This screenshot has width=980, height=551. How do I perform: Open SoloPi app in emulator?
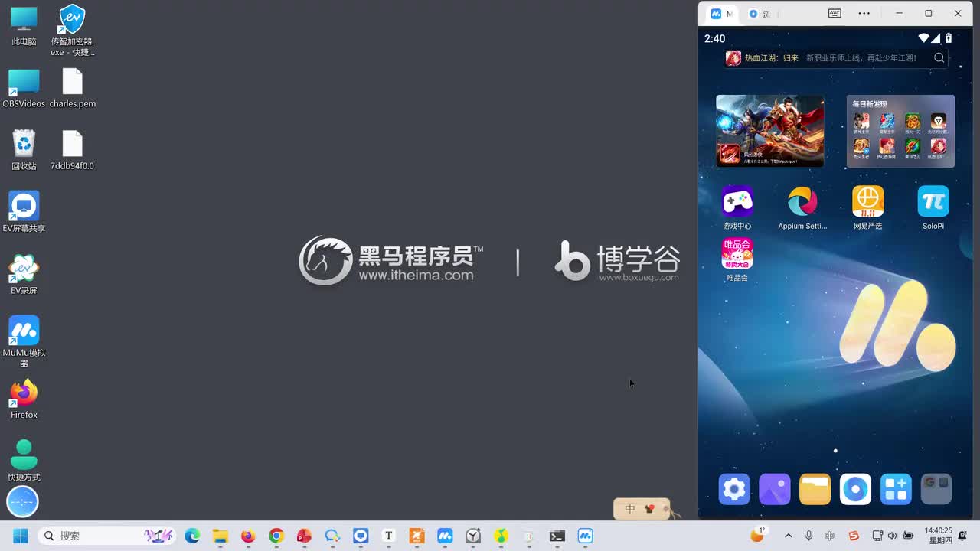tap(933, 208)
